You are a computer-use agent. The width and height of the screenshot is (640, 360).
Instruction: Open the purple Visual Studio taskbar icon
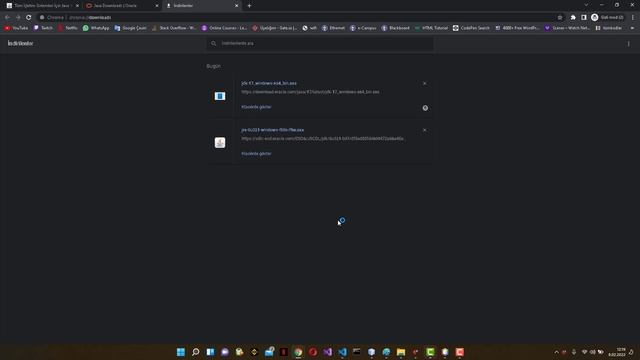click(x=328, y=352)
